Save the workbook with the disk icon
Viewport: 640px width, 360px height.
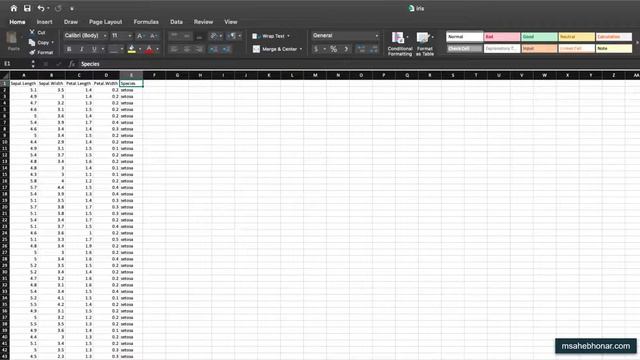(x=27, y=8)
